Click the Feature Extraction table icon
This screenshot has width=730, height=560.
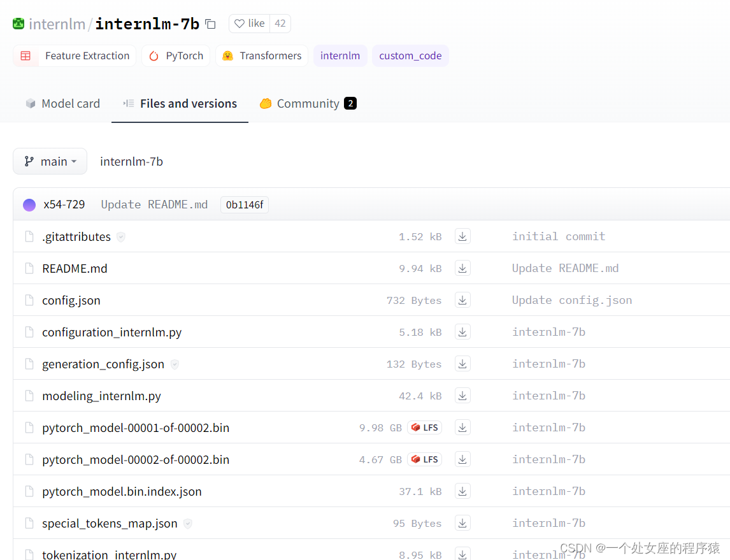point(25,56)
